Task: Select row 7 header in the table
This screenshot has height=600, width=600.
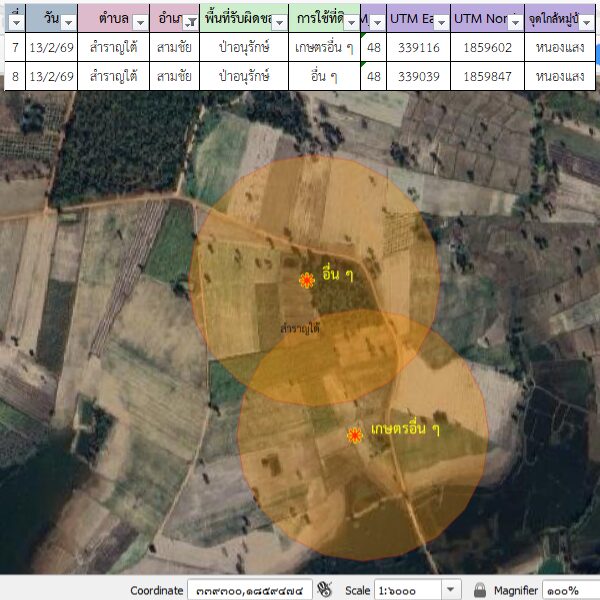Action: coord(14,47)
